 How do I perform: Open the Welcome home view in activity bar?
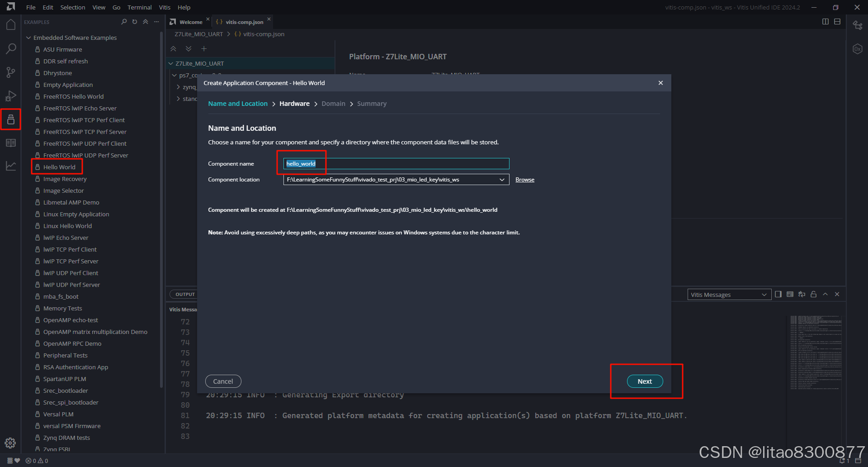(11, 25)
